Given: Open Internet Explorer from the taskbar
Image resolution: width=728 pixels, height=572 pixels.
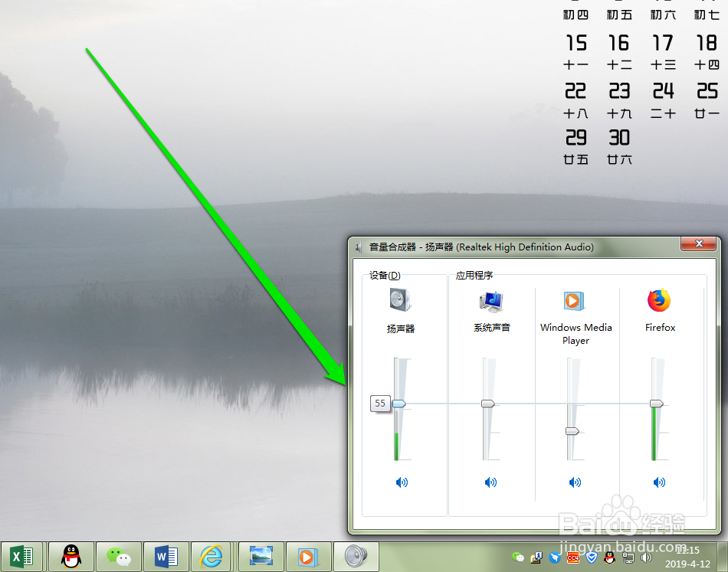Looking at the screenshot, I should [211, 556].
